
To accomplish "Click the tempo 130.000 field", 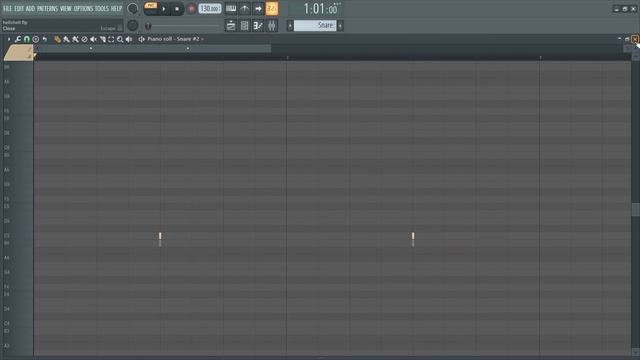I will pyautogui.click(x=210, y=9).
